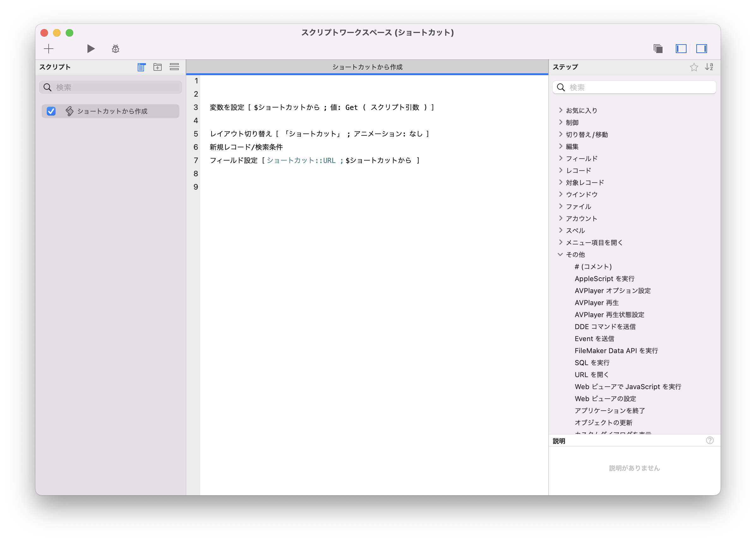
Task: Select the # (コメント) step
Action: [593, 266]
